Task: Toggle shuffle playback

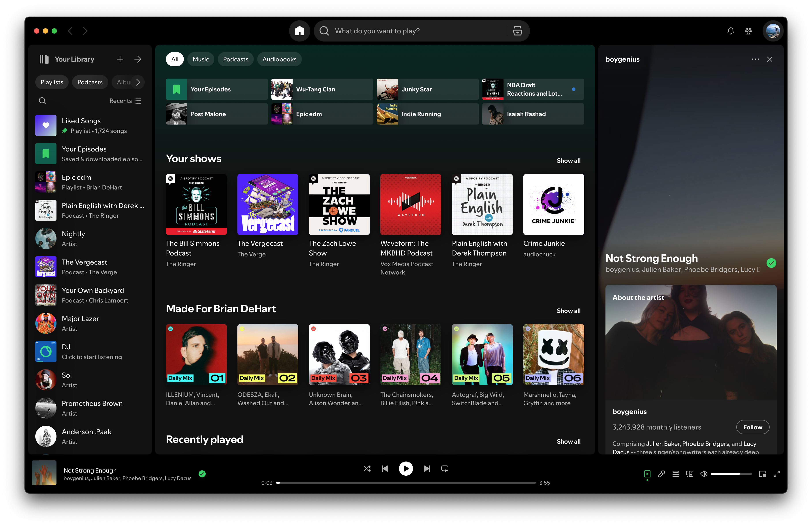Action: [x=367, y=468]
